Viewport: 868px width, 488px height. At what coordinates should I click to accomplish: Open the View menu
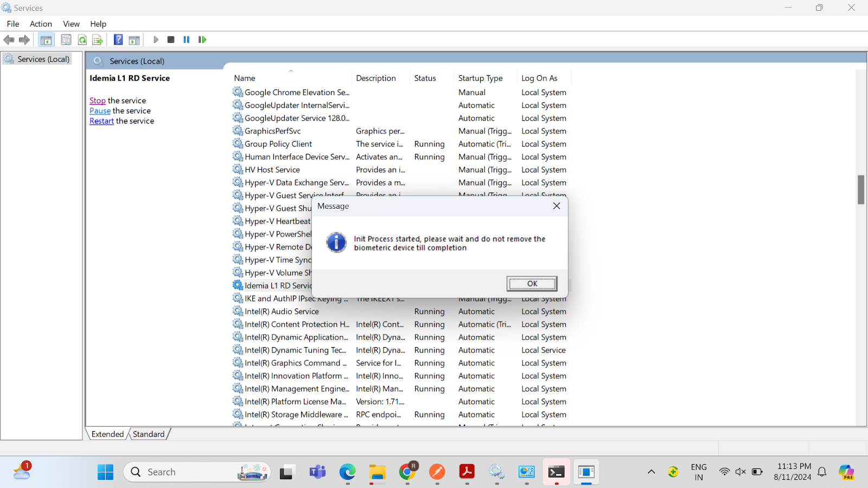pyautogui.click(x=71, y=24)
